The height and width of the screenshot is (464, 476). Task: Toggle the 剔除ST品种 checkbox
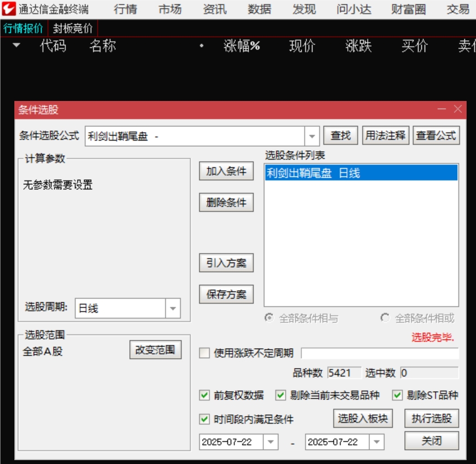(397, 395)
